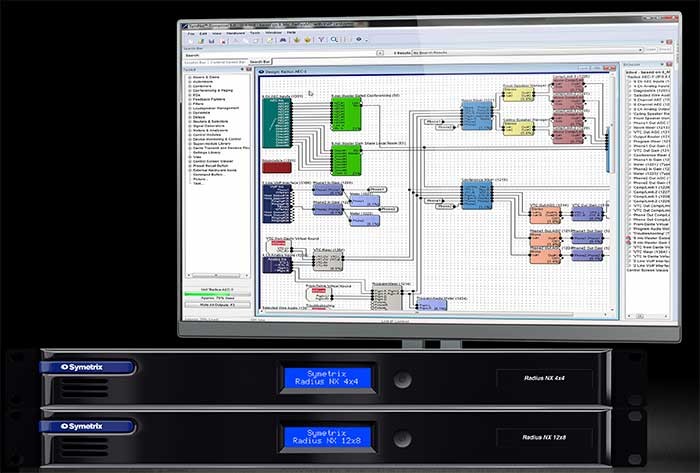Click the eye icon in Design window title
This screenshot has width=700, height=473.
(262, 71)
